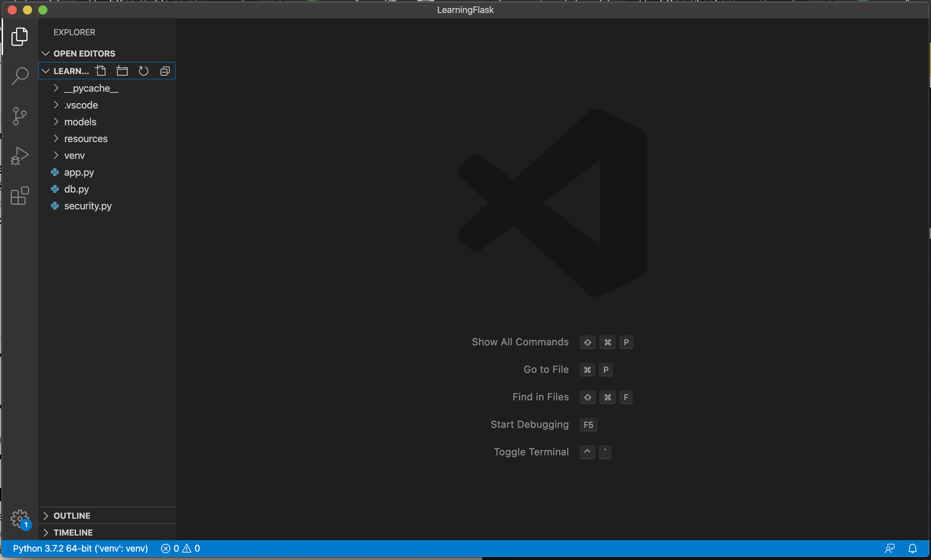Click the Python icon next to db.py

point(55,189)
